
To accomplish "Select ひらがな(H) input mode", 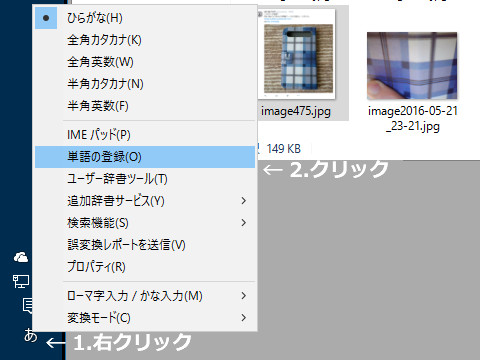I will click(x=145, y=18).
